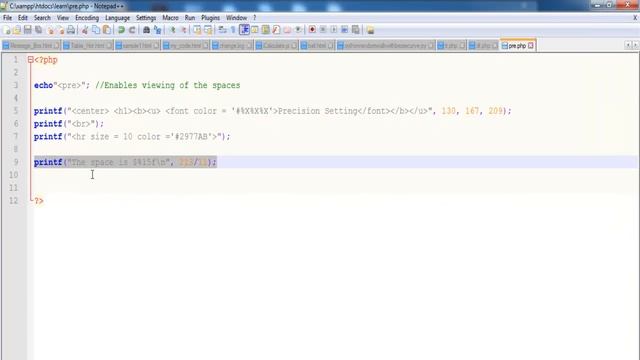Switch to the pre.php tab
Image resolution: width=640 pixels, height=360 pixels.
pos(518,45)
